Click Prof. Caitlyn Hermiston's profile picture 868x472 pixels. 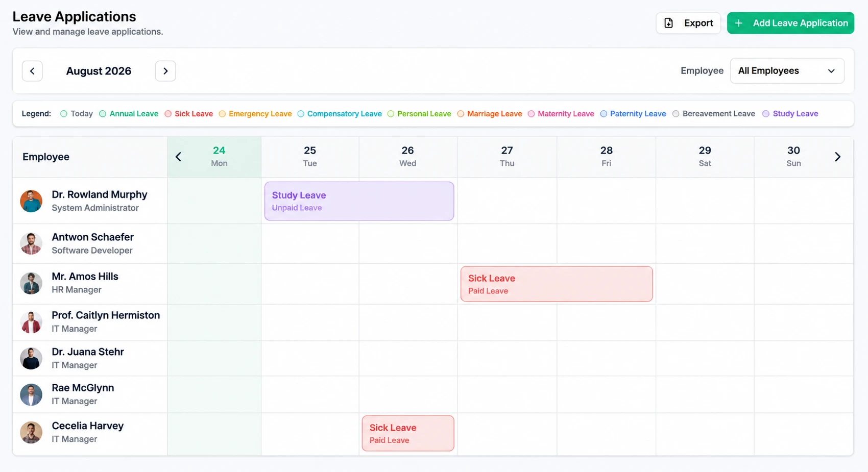pyautogui.click(x=31, y=322)
